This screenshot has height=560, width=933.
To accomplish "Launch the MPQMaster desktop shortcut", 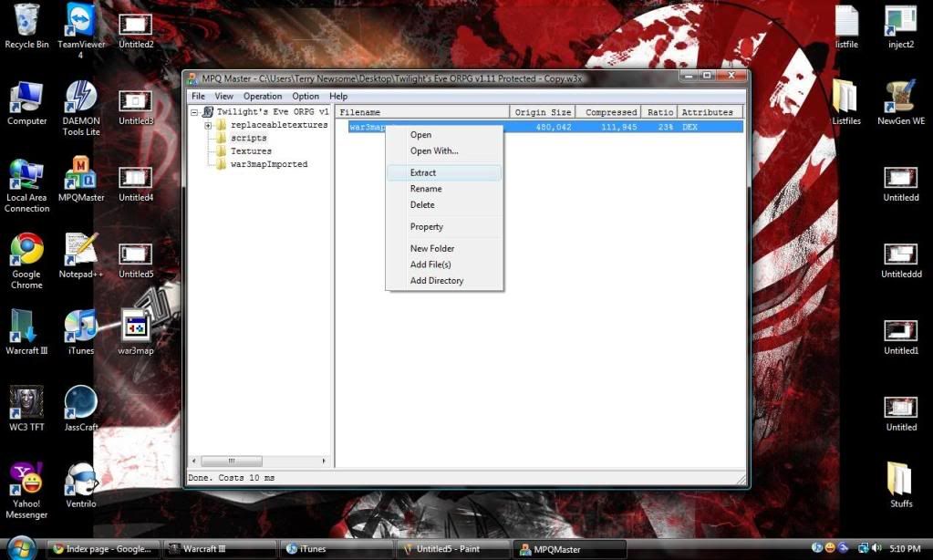I will [81, 179].
